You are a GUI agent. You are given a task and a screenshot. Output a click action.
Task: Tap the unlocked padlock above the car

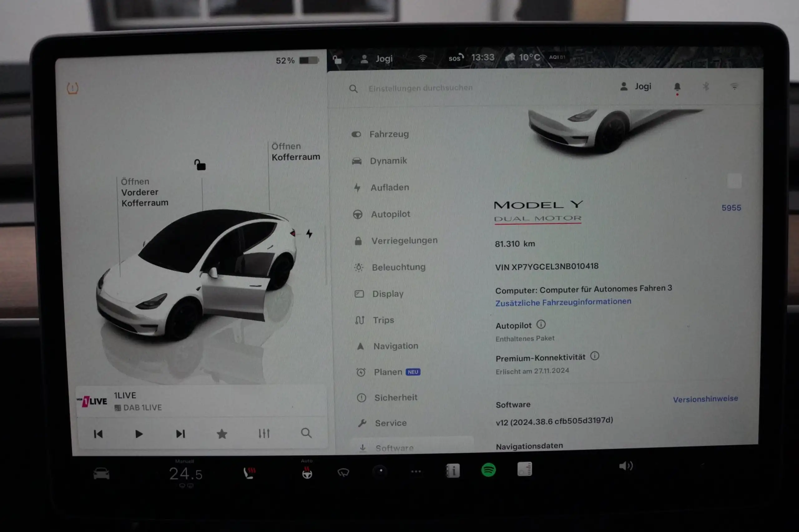[x=200, y=165]
